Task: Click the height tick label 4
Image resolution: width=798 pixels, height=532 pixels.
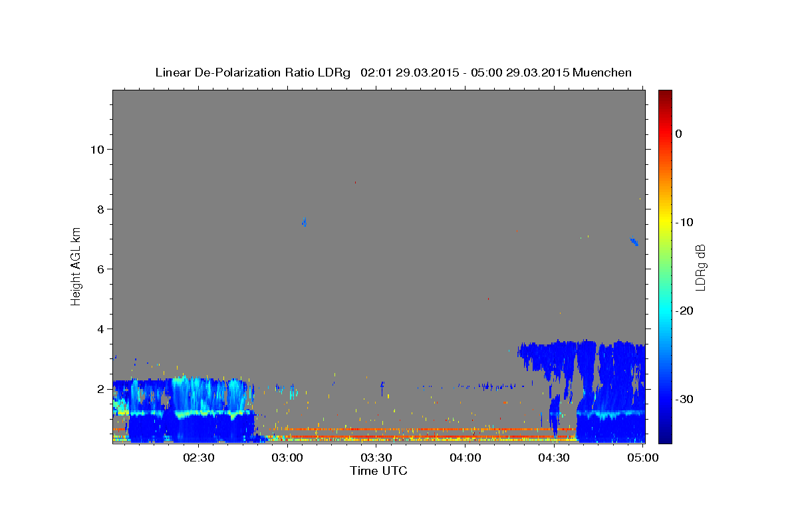Action: click(100, 329)
